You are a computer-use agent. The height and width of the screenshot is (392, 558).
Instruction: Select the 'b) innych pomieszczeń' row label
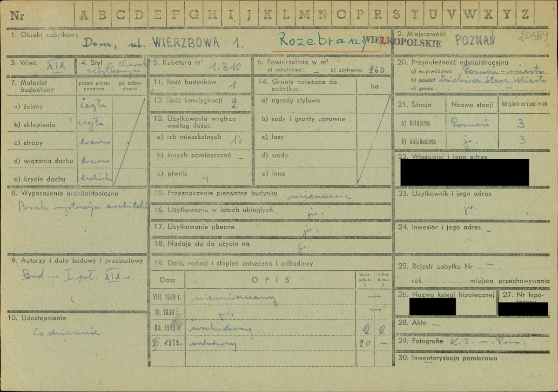tap(194, 155)
